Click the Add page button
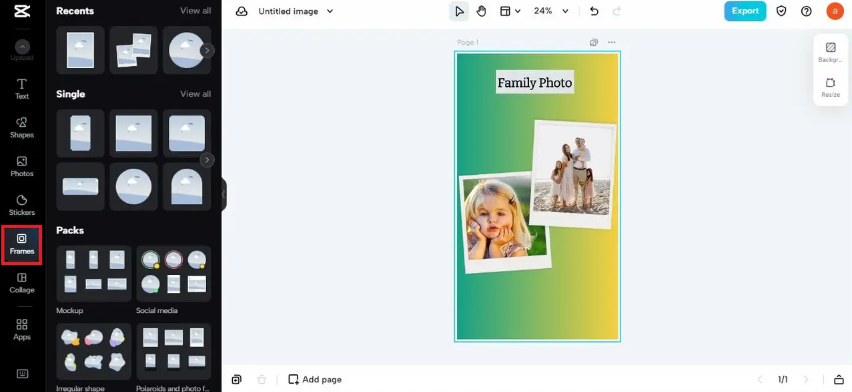This screenshot has width=852, height=392. click(315, 379)
